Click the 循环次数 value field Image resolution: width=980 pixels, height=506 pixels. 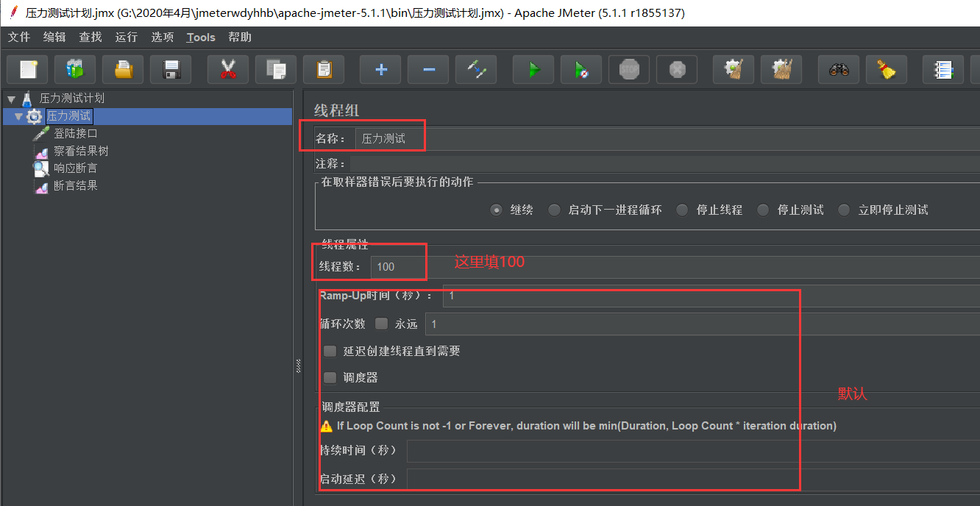pyautogui.click(x=703, y=324)
